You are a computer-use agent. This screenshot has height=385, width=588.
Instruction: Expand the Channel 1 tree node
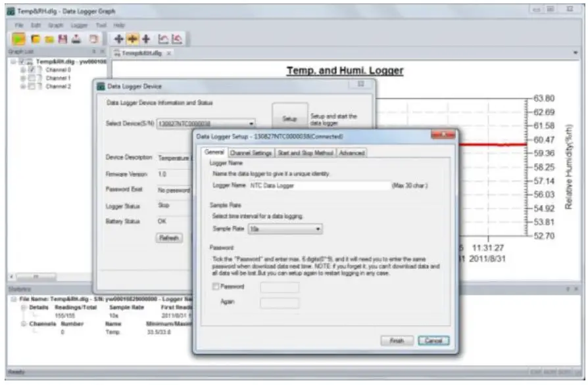(x=22, y=79)
